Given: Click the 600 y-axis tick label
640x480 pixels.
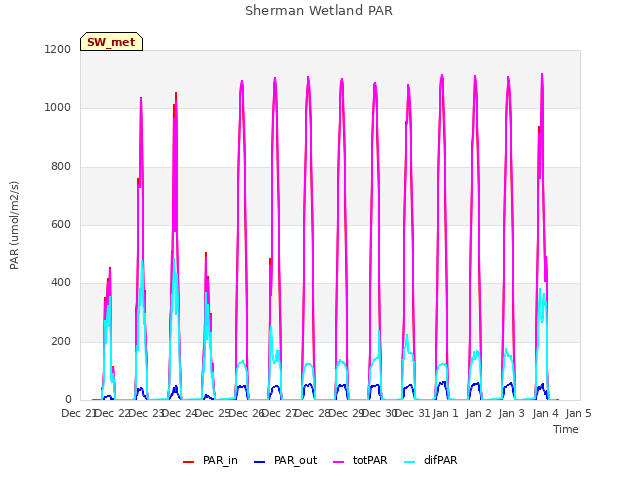Looking at the screenshot, I should pyautogui.click(x=61, y=224).
